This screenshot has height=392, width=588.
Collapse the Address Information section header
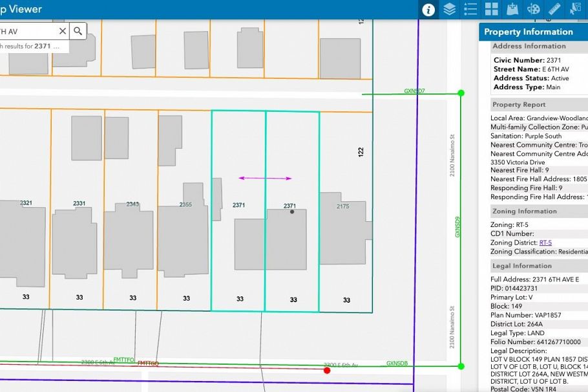[529, 47]
